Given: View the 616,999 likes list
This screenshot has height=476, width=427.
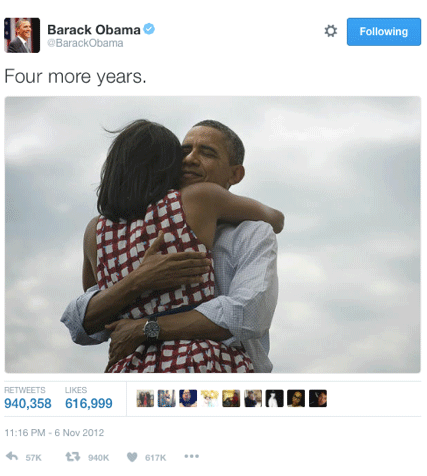Looking at the screenshot, I should click(89, 399).
